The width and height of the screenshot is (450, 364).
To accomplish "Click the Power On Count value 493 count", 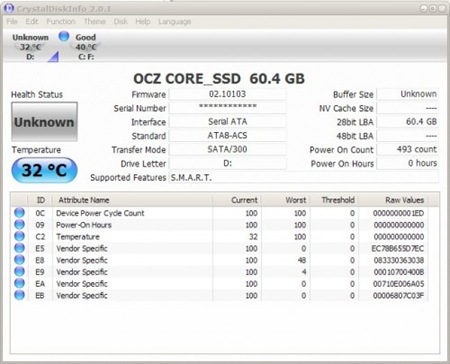I will pyautogui.click(x=407, y=149).
